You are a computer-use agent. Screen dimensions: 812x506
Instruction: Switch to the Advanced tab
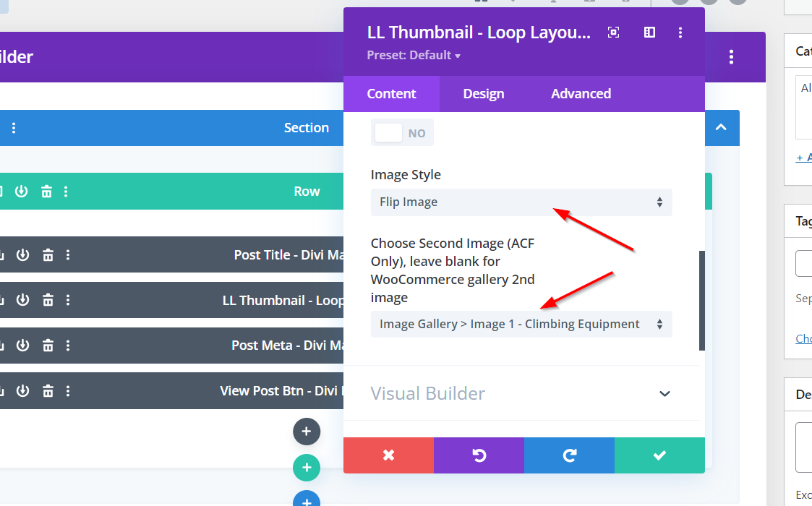tap(581, 94)
